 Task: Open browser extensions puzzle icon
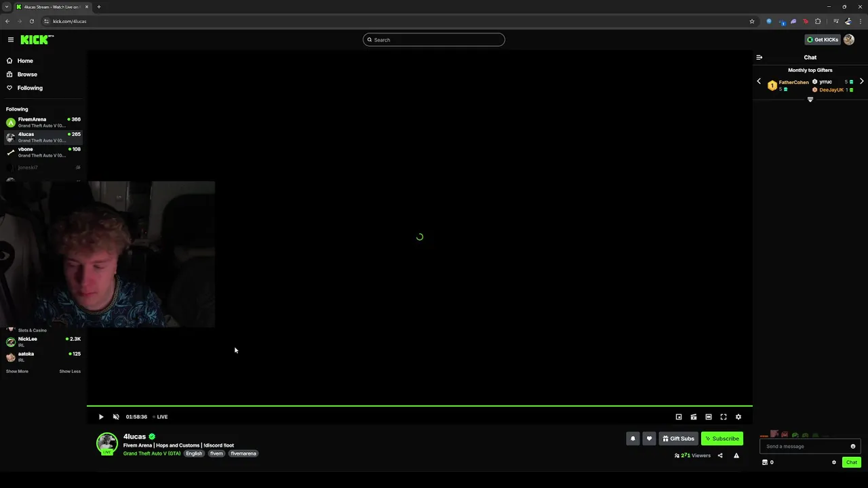(x=818, y=21)
